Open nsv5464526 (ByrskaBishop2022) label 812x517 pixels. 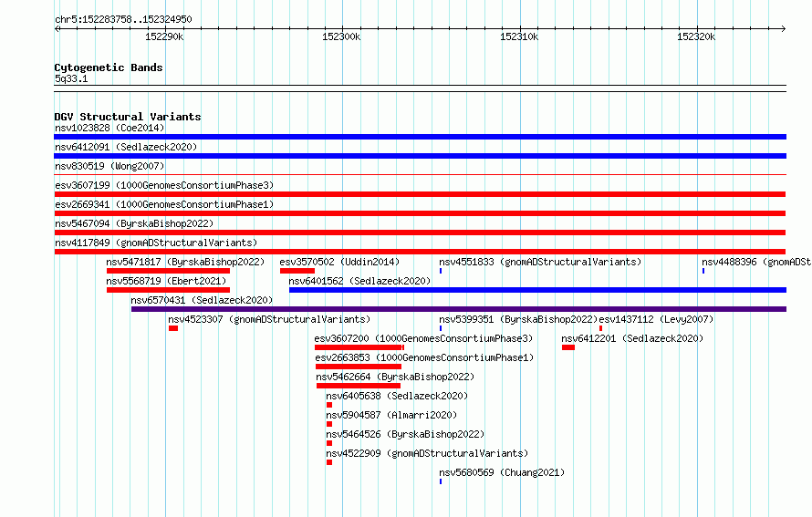coord(405,434)
